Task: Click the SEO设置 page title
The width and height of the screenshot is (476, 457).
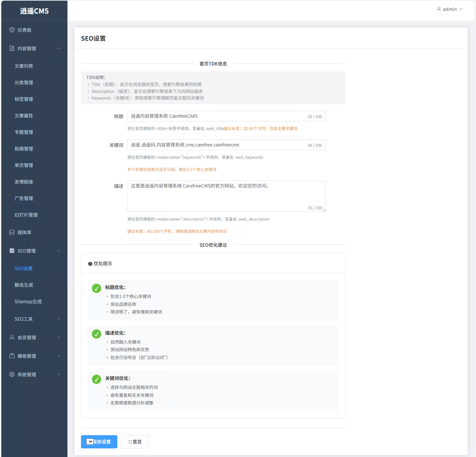Action: coord(94,38)
